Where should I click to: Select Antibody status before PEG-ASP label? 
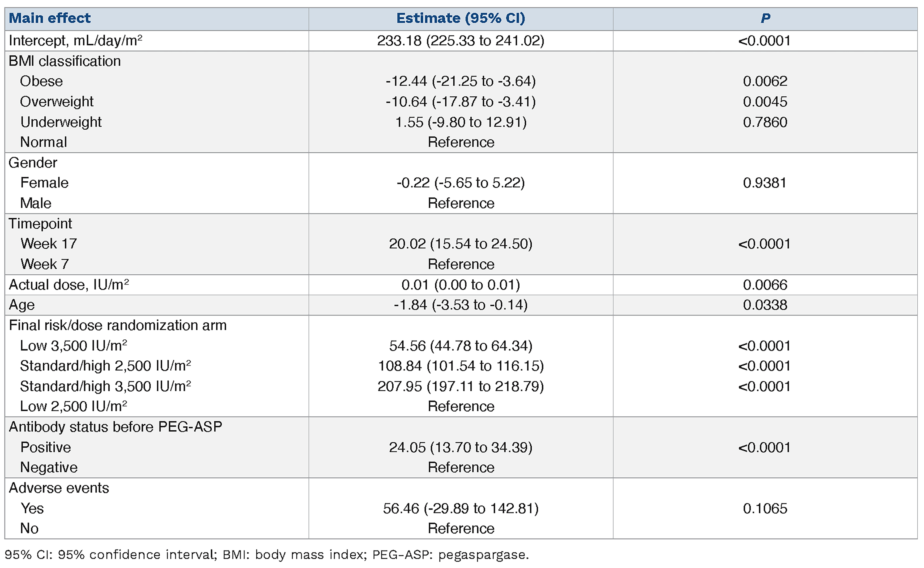click(x=115, y=427)
